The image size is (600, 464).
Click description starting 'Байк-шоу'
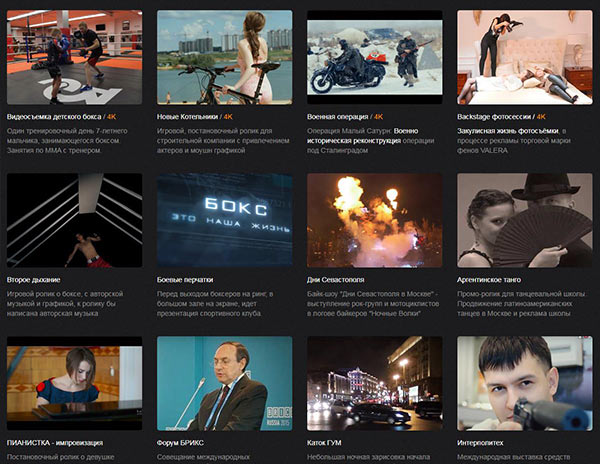[x=373, y=303]
